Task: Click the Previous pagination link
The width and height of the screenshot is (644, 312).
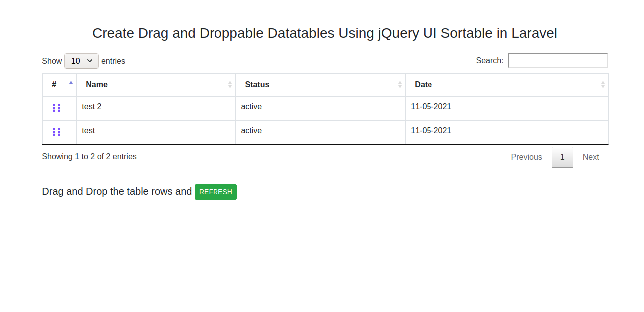Action: (526, 157)
